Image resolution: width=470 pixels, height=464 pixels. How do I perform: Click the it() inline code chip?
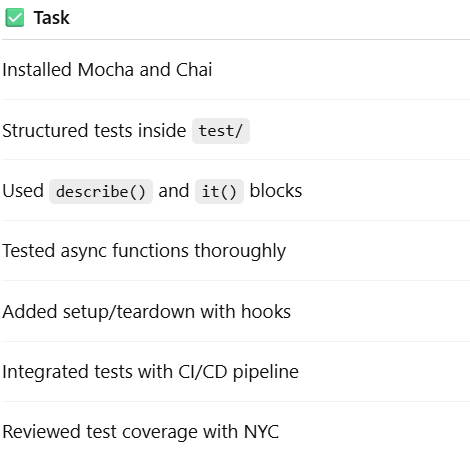pyautogui.click(x=219, y=191)
